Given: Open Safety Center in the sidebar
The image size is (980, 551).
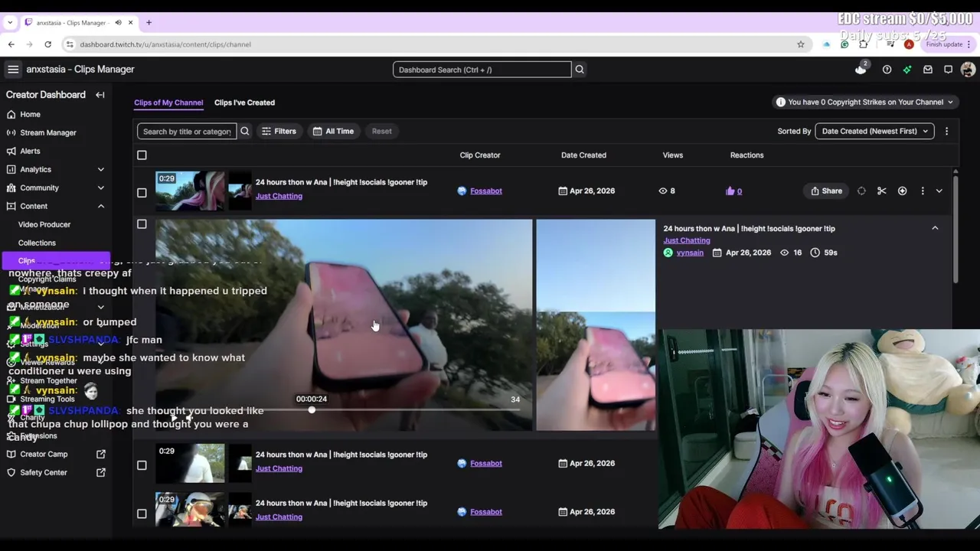Looking at the screenshot, I should point(44,472).
